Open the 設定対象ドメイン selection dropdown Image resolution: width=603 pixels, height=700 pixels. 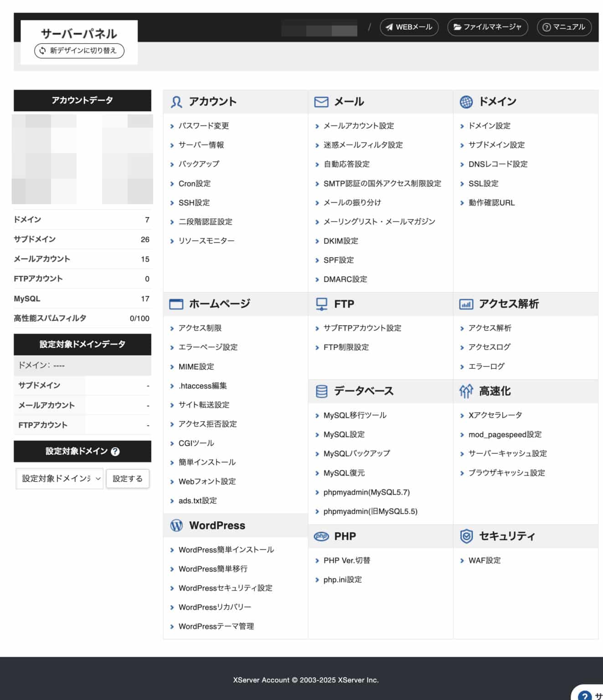[59, 478]
